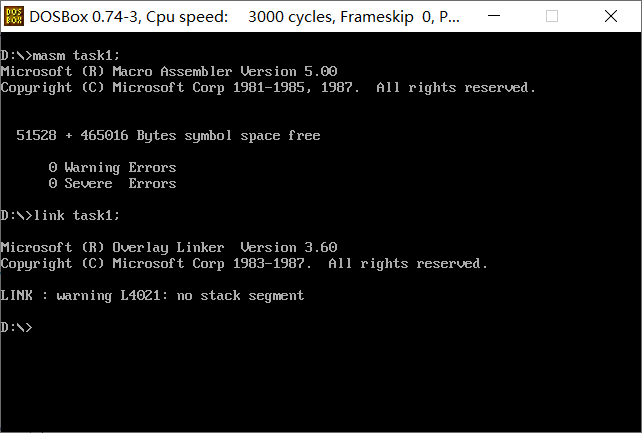The width and height of the screenshot is (642, 433).
Task: Click the empty black area below the prompt
Action: [321, 383]
